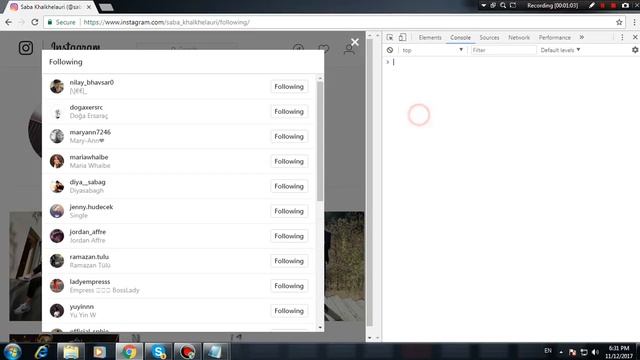
Task: Click Following button for mariawhalbe
Action: pos(289,161)
